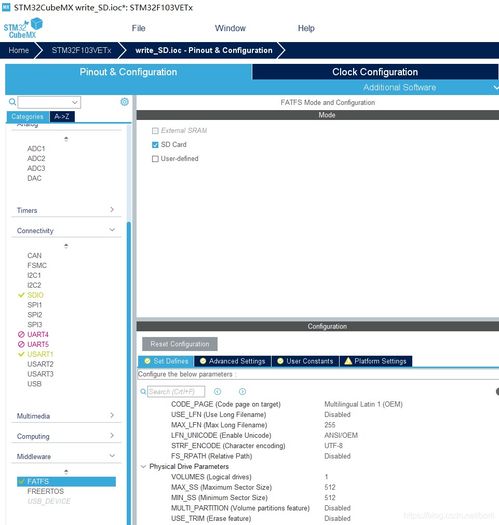Select FREERTOS in the Middleware list

(x=46, y=491)
